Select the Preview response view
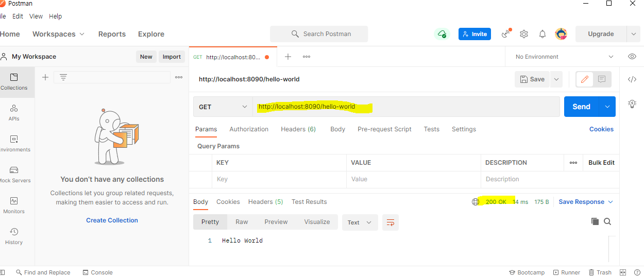The width and height of the screenshot is (644, 276). tap(276, 222)
